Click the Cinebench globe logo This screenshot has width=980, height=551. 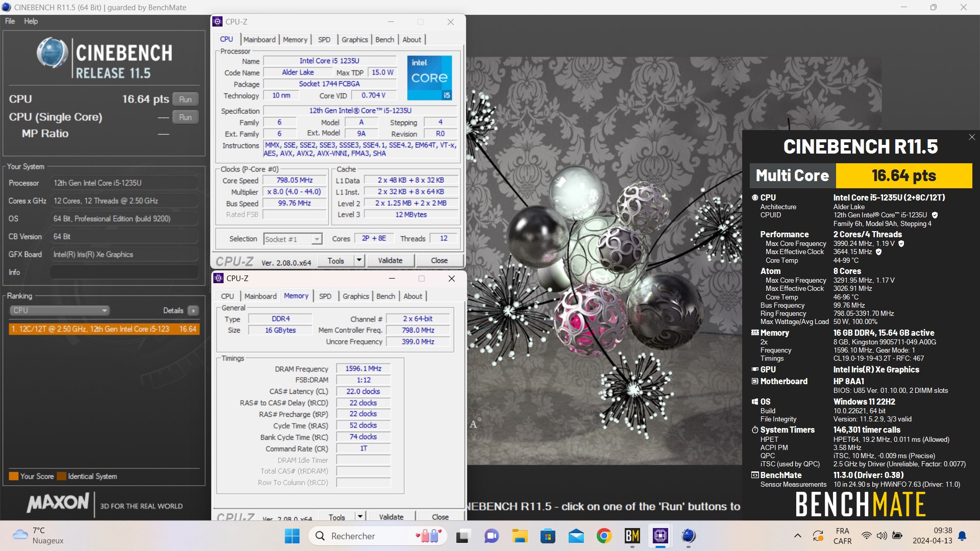[52, 53]
